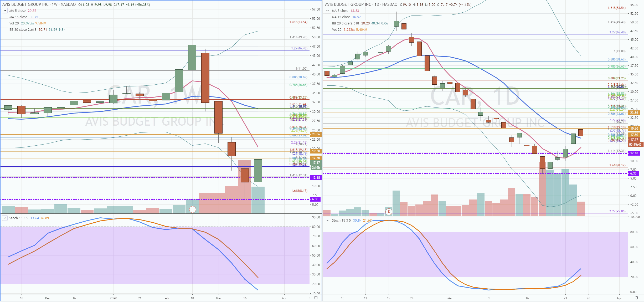
Task: Select Stoch 15 3 5 legend on weekly pane
Action: coord(29,218)
